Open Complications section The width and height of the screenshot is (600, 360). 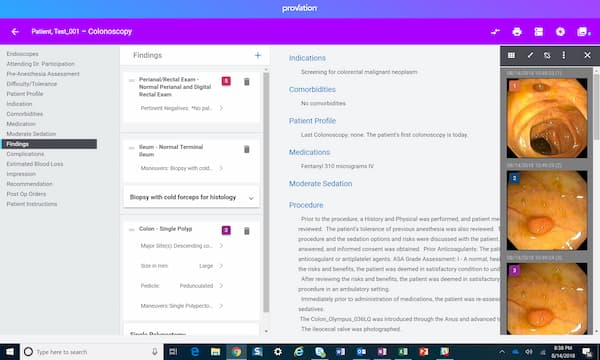(25, 154)
